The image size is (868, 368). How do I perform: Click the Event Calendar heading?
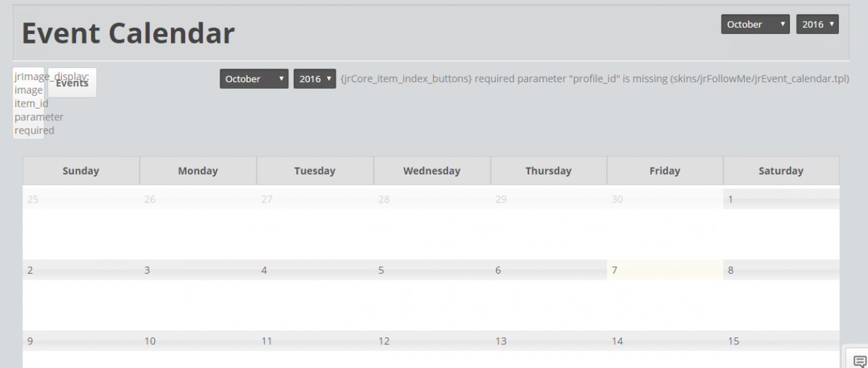[x=128, y=33]
